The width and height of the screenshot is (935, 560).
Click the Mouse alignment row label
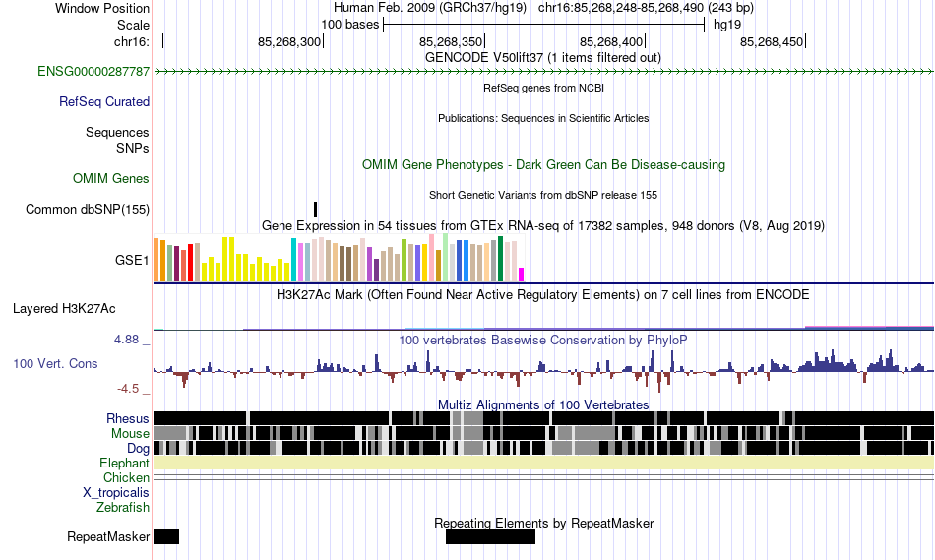(130, 434)
